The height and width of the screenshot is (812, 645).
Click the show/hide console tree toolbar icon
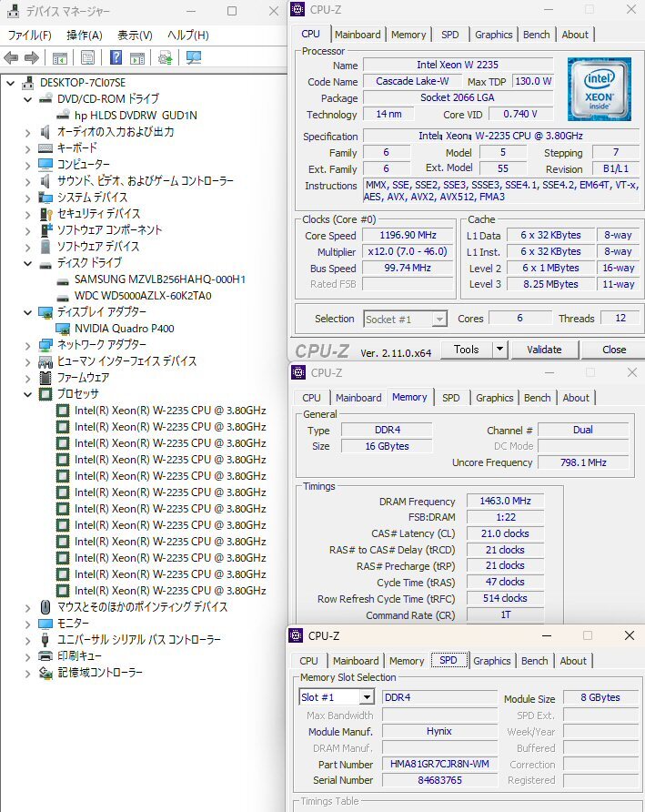click(59, 57)
